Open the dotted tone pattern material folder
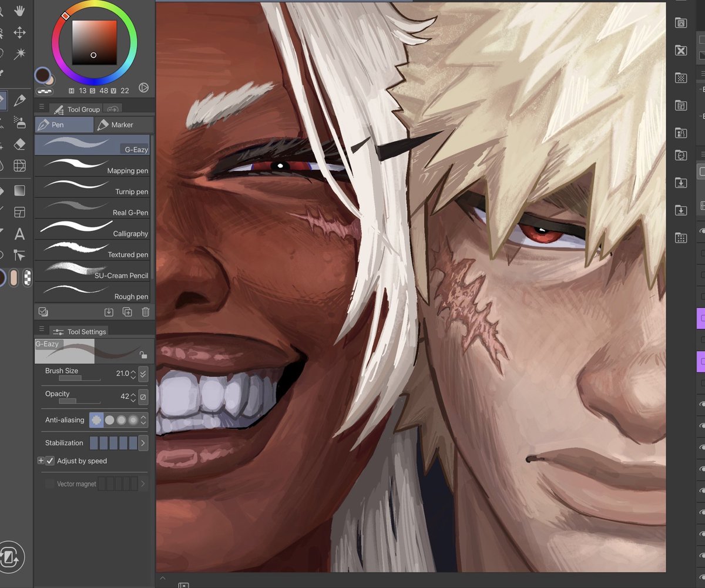705x588 pixels. coord(681,78)
